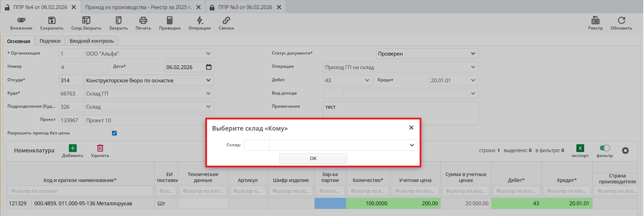Viewport: 644px width, 216px height.
Task: Click the Обновить refresh icon
Action: click(621, 20)
